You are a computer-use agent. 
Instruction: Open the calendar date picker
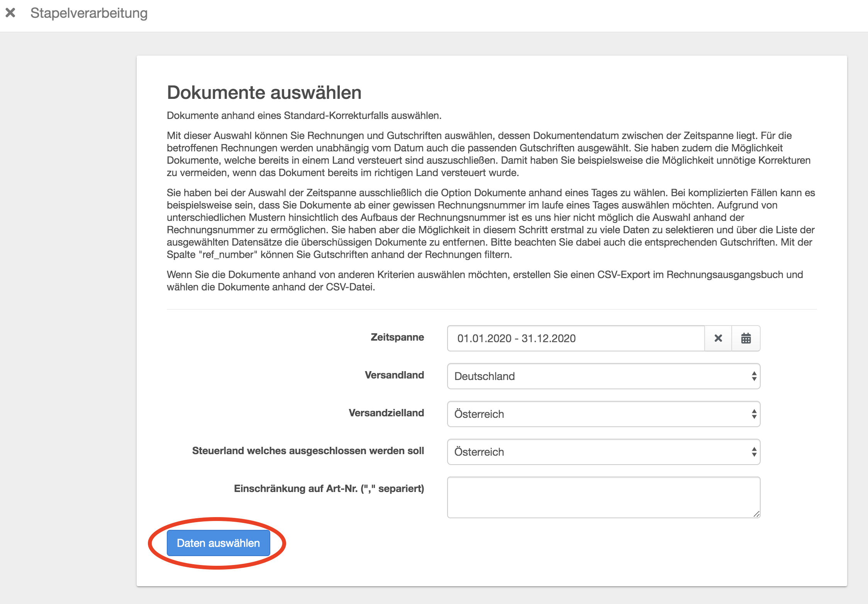point(746,338)
